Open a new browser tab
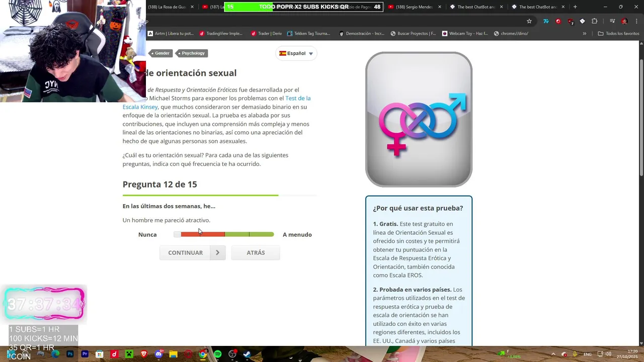Viewport: 644px width, 362px height. coord(575,7)
